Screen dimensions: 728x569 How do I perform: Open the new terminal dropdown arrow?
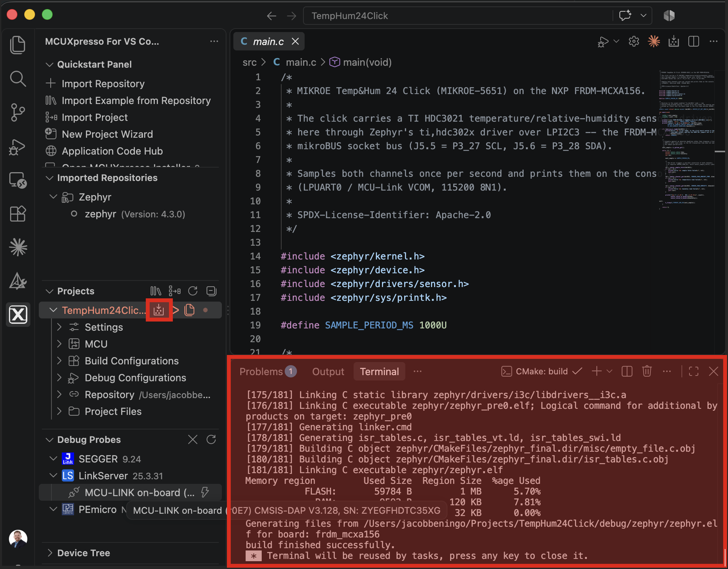point(609,371)
